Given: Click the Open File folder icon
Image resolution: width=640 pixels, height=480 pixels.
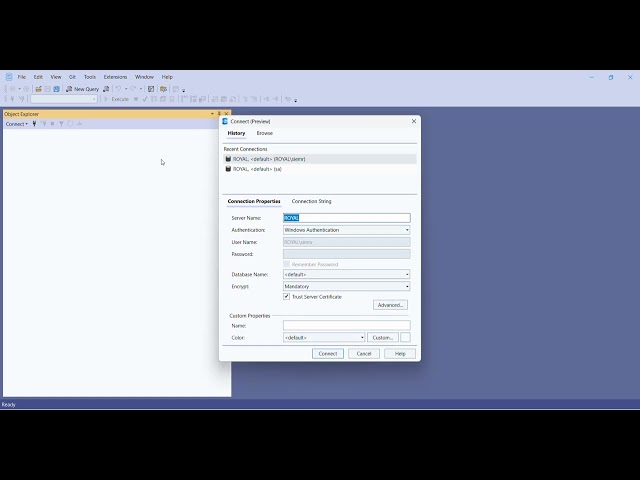Looking at the screenshot, I should 38,89.
